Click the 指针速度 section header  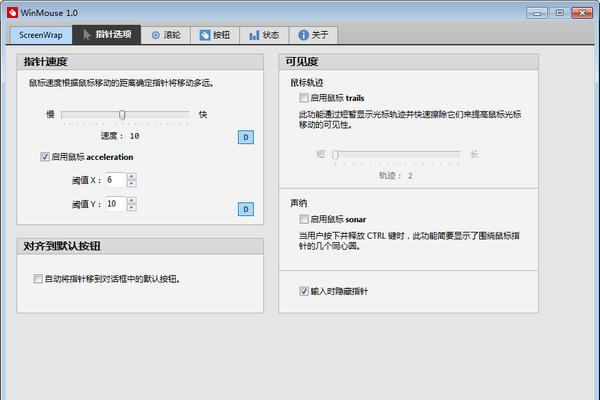(140, 62)
